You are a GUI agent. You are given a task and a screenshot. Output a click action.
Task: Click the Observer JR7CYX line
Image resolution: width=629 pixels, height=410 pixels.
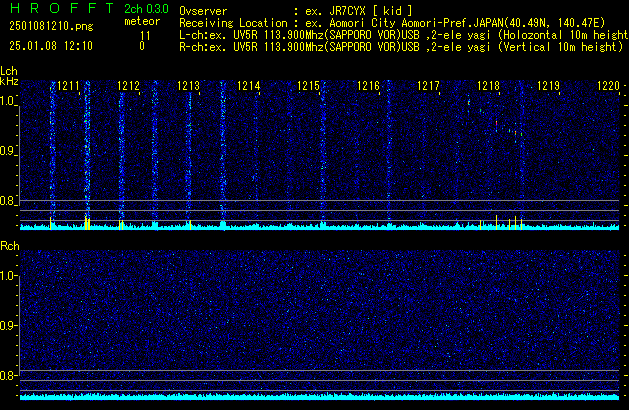pyautogui.click(x=296, y=11)
